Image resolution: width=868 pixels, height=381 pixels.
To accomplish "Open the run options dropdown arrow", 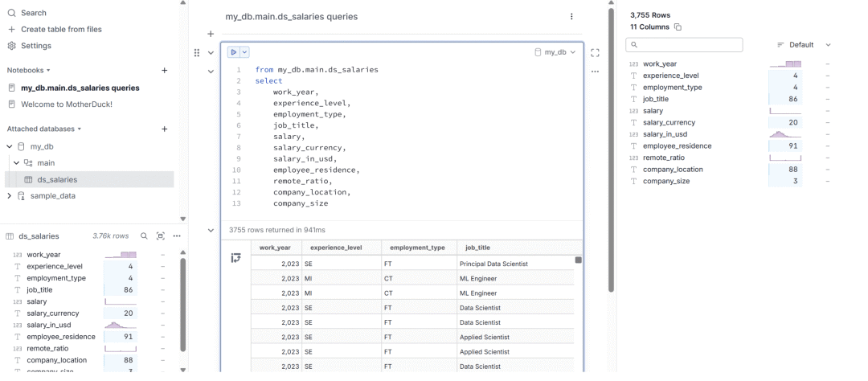I will coord(244,52).
